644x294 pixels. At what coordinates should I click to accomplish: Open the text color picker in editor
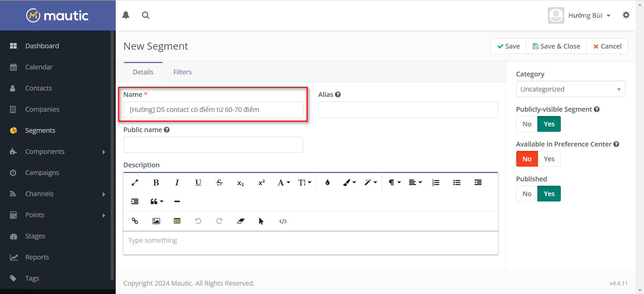pos(327,183)
